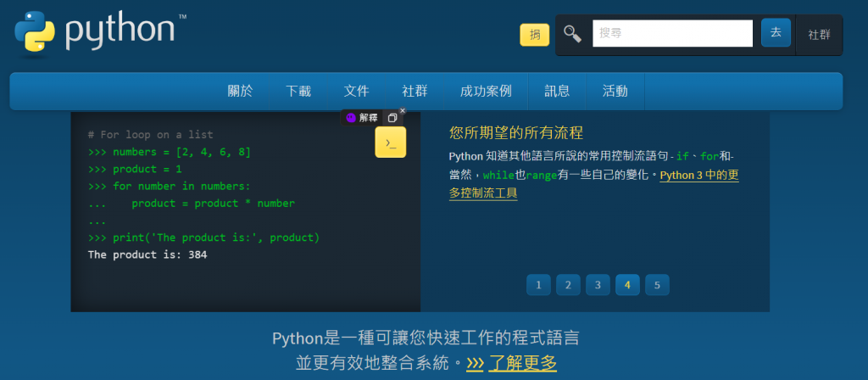Screen dimensions: 868x380
Task: Select the active slide 4 button
Action: (x=627, y=285)
